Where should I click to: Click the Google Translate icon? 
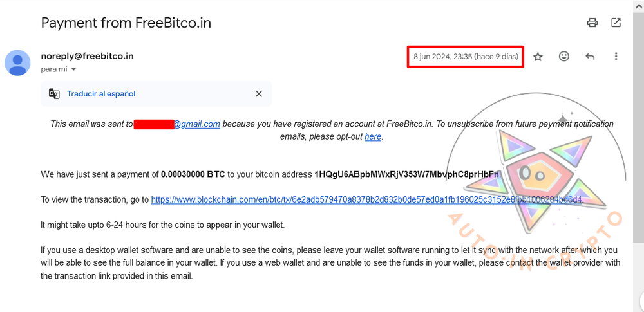[x=54, y=94]
